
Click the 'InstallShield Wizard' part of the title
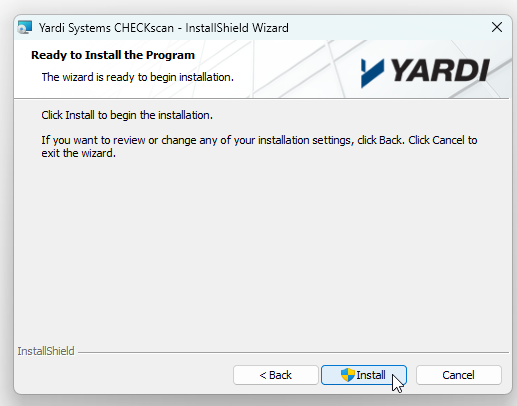237,28
